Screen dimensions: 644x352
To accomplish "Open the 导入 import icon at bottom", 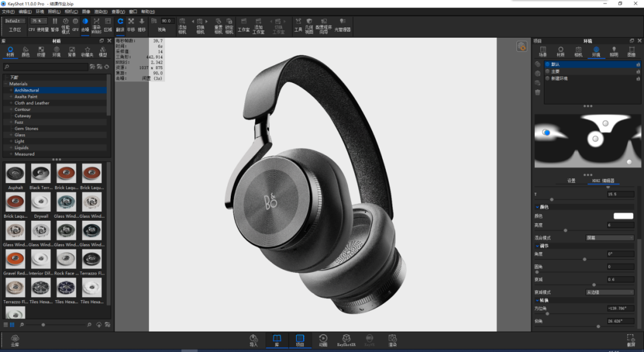I will pos(253,340).
